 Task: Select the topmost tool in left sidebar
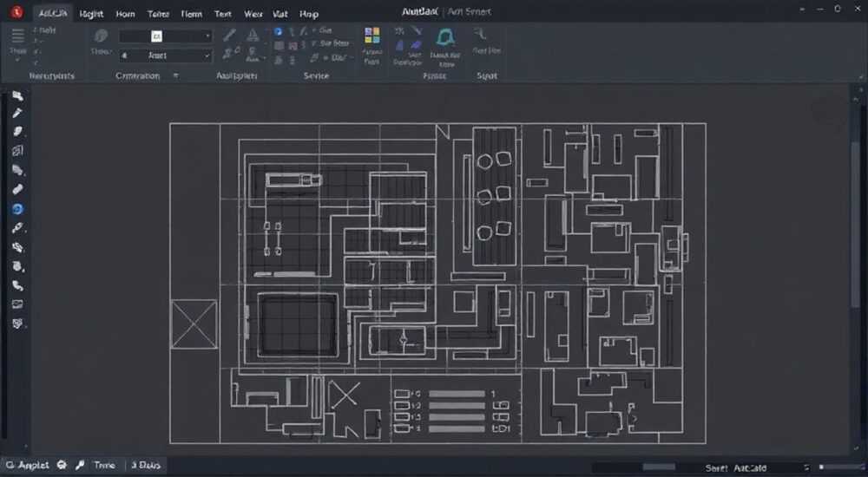point(17,95)
